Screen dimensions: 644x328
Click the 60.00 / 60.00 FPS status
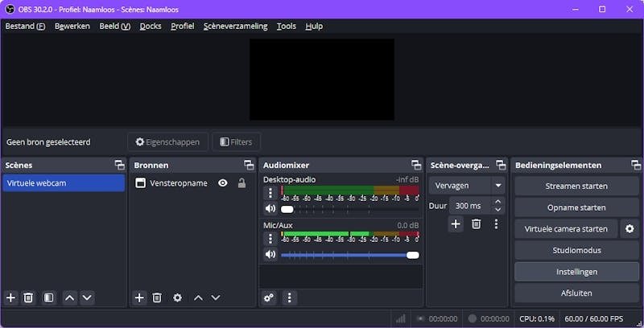coord(593,318)
